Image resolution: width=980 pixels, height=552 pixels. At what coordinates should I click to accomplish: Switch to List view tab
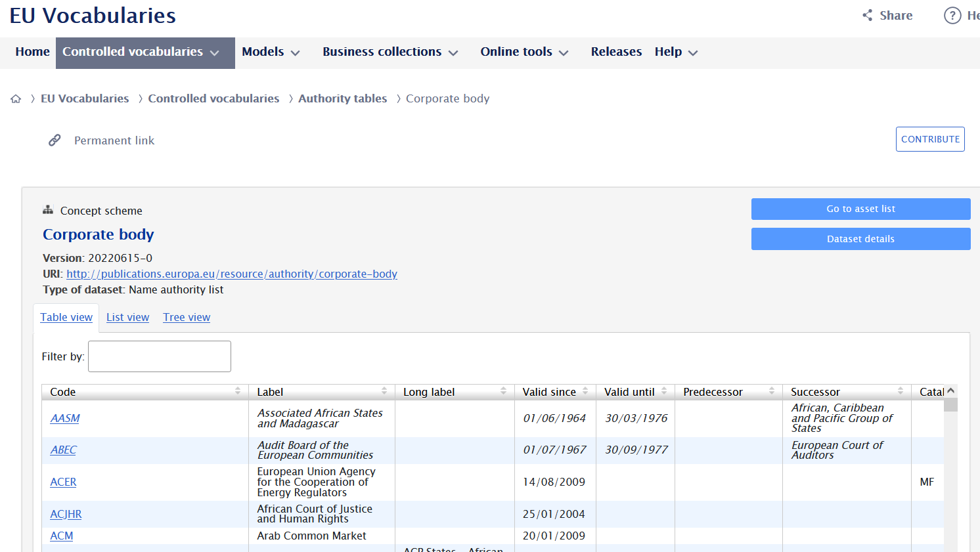click(127, 317)
